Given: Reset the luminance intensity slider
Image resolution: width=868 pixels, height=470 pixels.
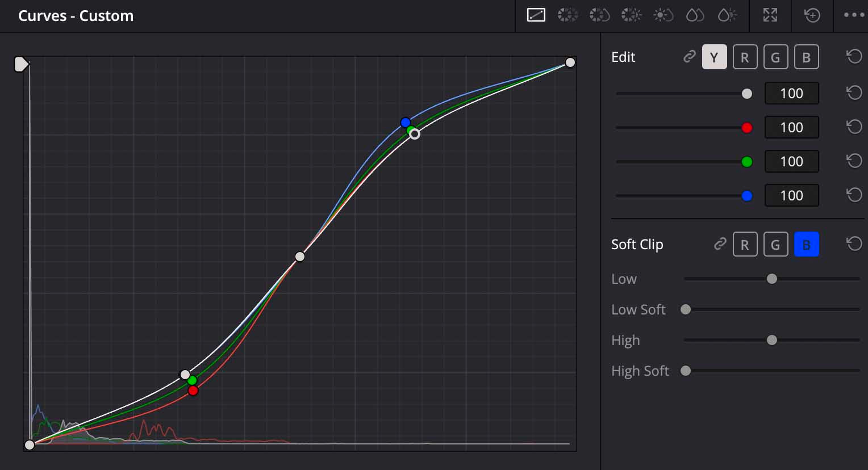Looking at the screenshot, I should point(854,93).
